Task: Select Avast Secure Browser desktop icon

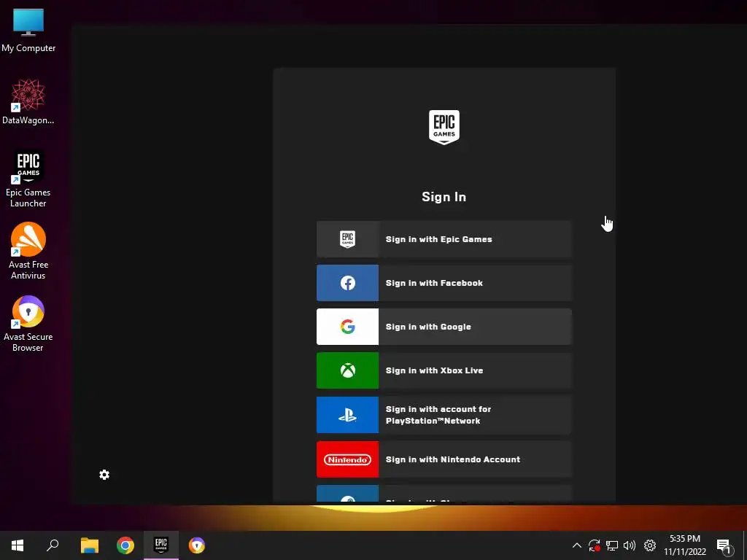Action: click(x=28, y=324)
